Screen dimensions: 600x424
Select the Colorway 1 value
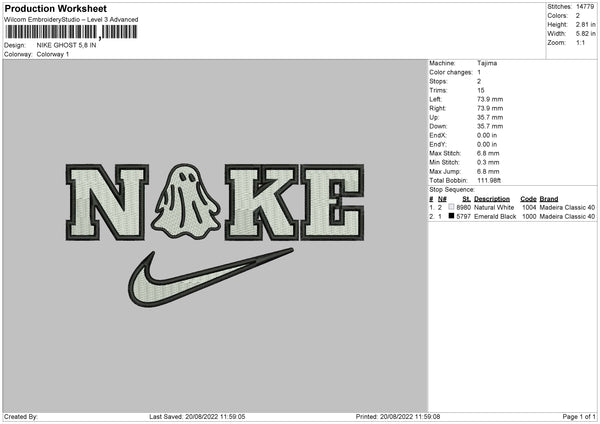pyautogui.click(x=53, y=54)
